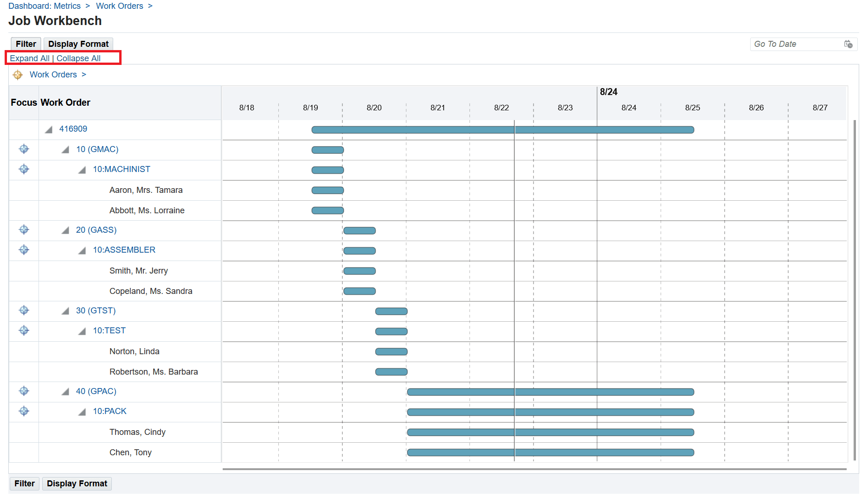
Task: Click the Filter button above the chart
Action: [x=26, y=44]
